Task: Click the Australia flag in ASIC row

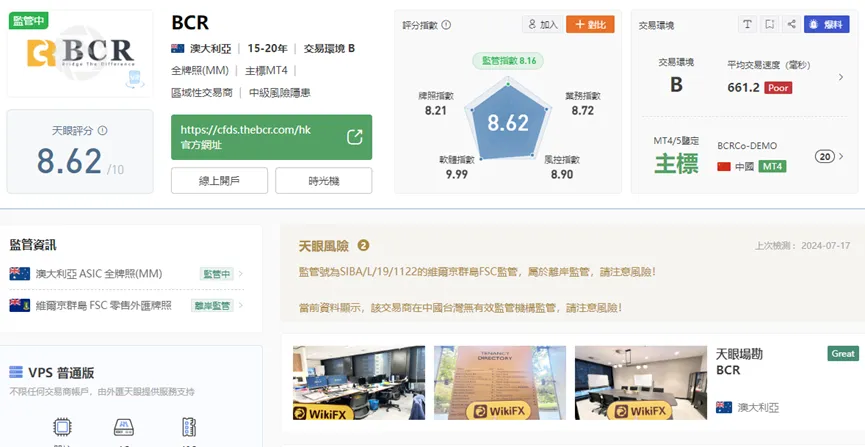Action: (x=19, y=274)
